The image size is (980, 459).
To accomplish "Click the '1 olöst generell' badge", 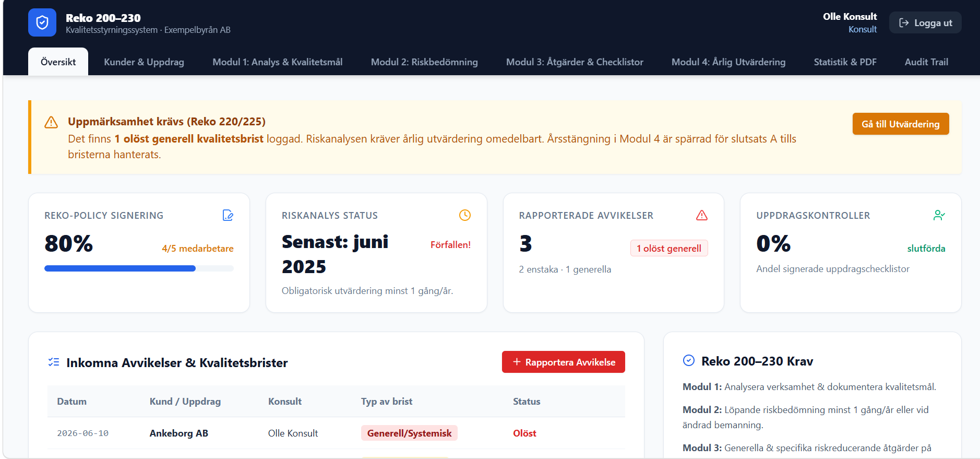I will [x=669, y=248].
